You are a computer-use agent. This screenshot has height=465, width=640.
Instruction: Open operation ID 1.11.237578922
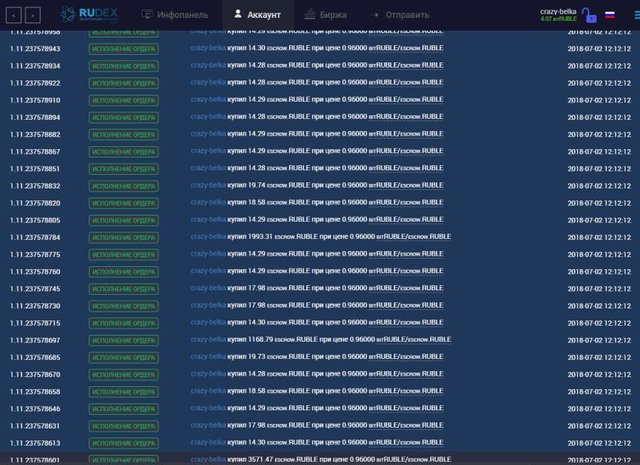coord(35,83)
